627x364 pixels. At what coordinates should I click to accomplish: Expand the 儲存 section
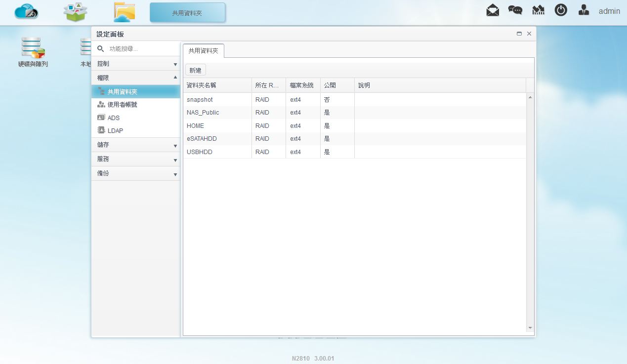[135, 145]
